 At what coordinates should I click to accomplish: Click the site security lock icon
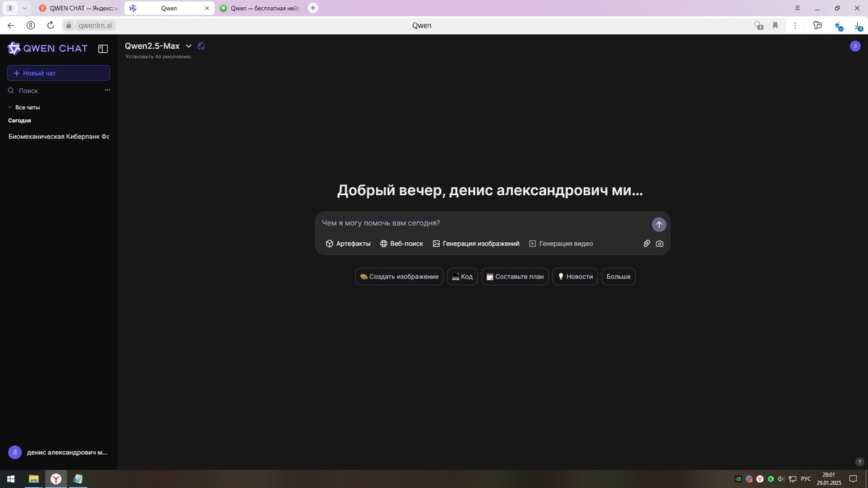coord(69,25)
